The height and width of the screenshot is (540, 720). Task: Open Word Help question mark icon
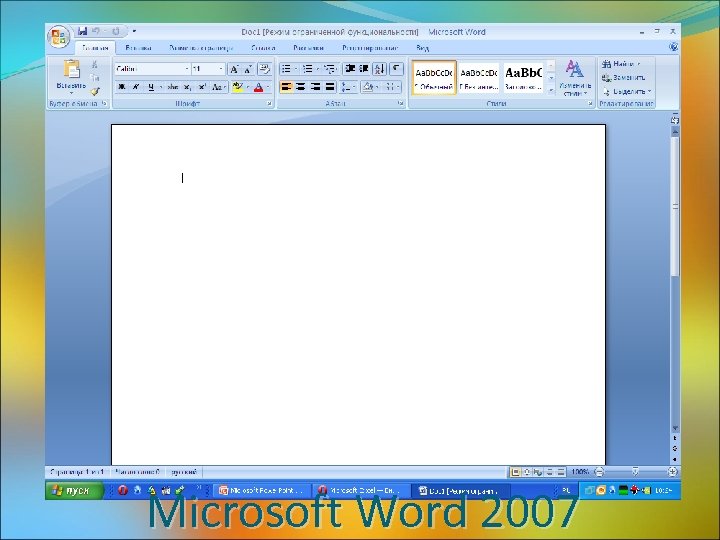pyautogui.click(x=673, y=47)
